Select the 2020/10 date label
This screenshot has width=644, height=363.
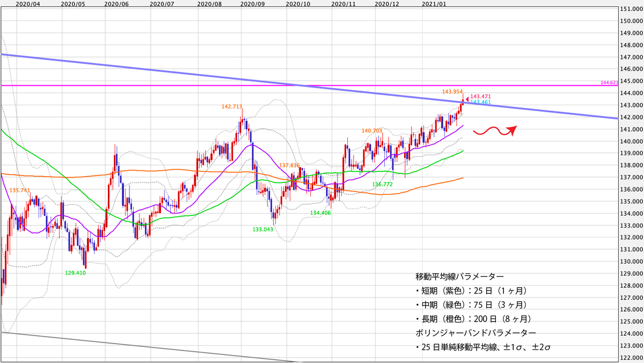[298, 4]
